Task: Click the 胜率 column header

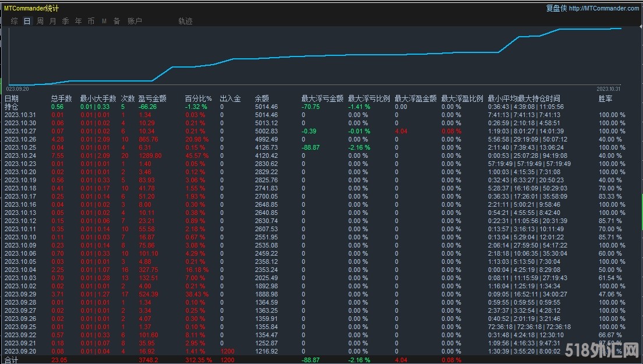Action: (605, 99)
